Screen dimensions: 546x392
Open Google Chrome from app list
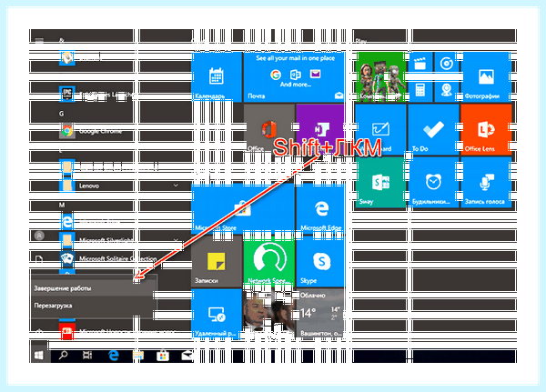coord(100,131)
